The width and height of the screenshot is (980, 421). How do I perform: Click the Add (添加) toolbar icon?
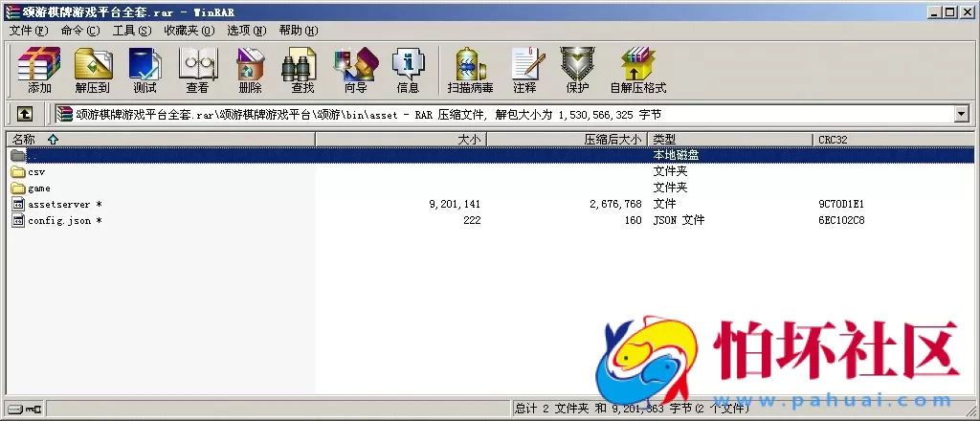[x=38, y=64]
